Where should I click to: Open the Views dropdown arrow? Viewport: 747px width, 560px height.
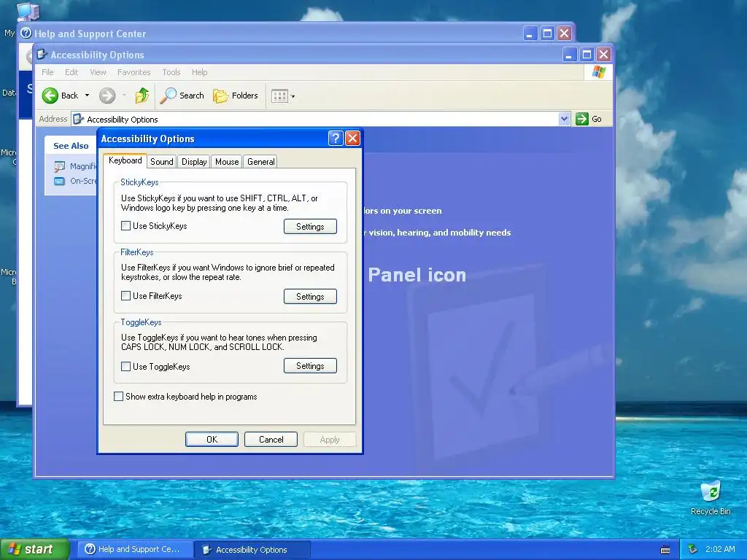293,96
